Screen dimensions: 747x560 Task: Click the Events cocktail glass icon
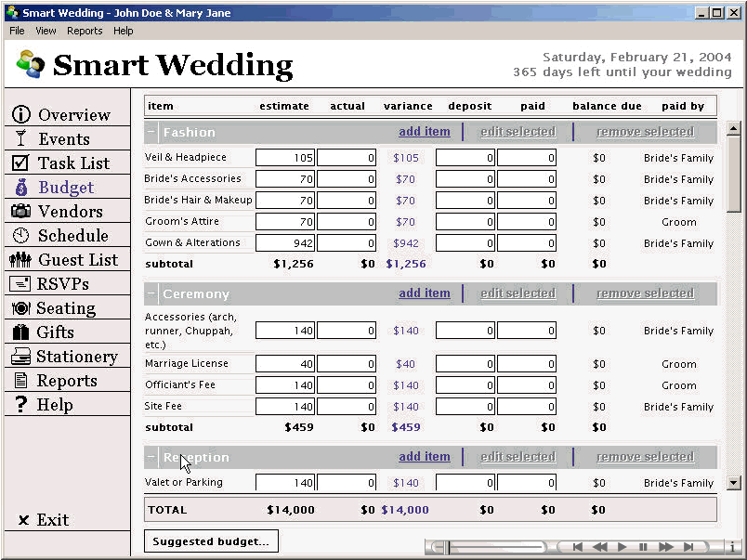(20, 138)
